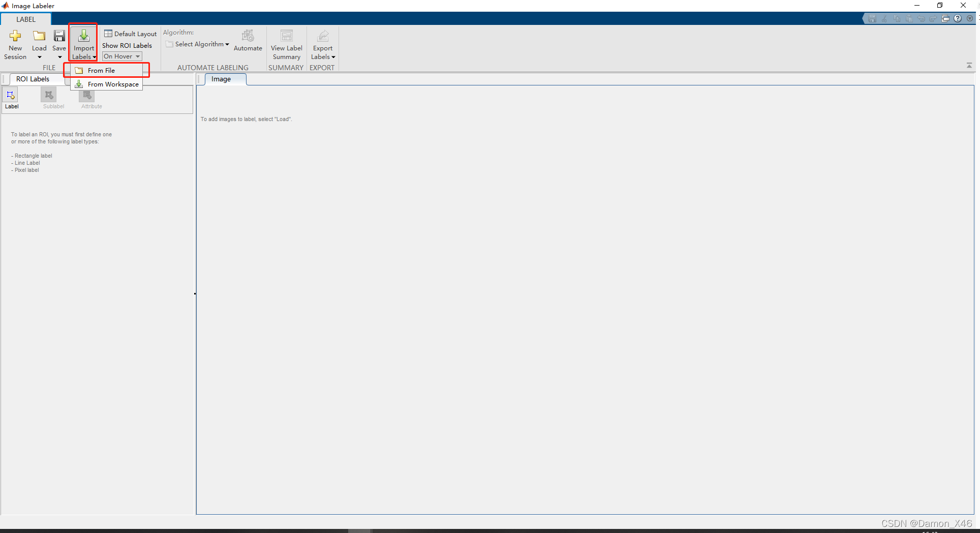
Task: Choose From File in the import menu
Action: [x=107, y=70]
